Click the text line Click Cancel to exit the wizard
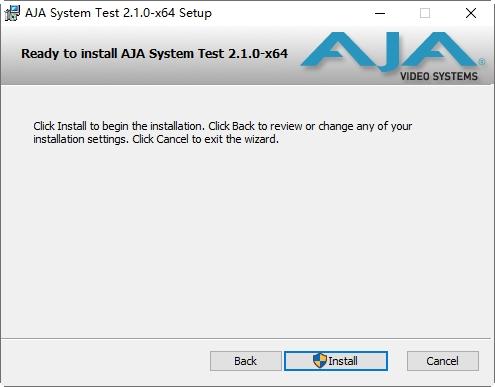 click(205, 139)
